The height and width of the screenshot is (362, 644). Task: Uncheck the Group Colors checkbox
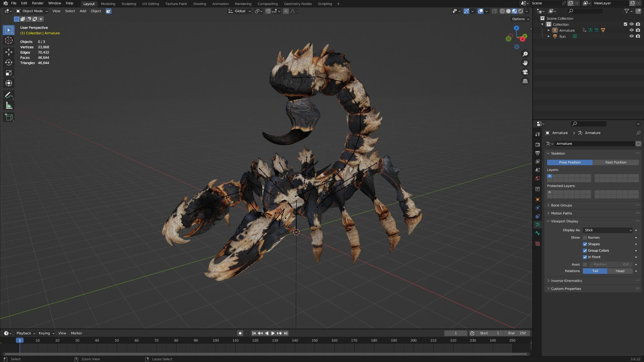[x=585, y=251]
